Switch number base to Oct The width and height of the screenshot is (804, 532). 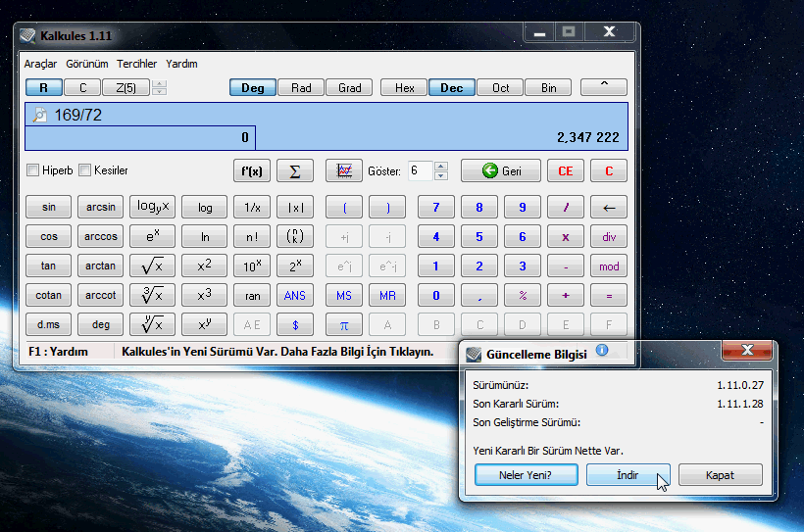[x=500, y=87]
